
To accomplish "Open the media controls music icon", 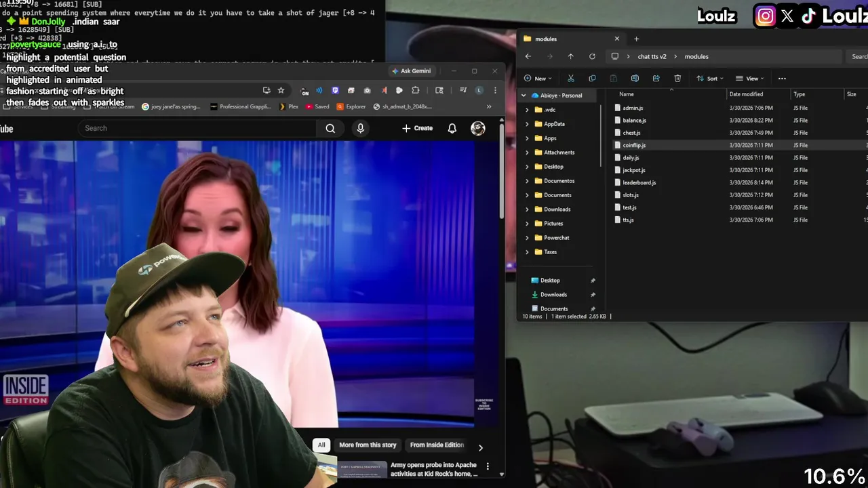I will (x=463, y=90).
